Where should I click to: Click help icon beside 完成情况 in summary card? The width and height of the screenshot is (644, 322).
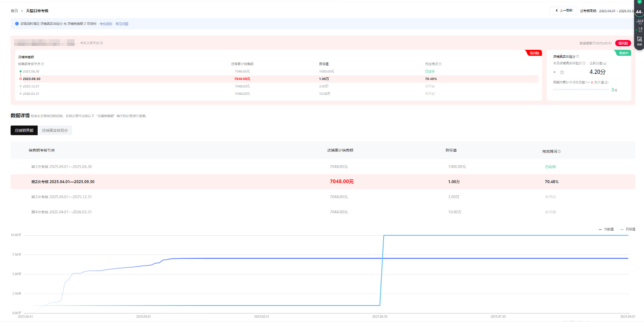tap(440, 64)
